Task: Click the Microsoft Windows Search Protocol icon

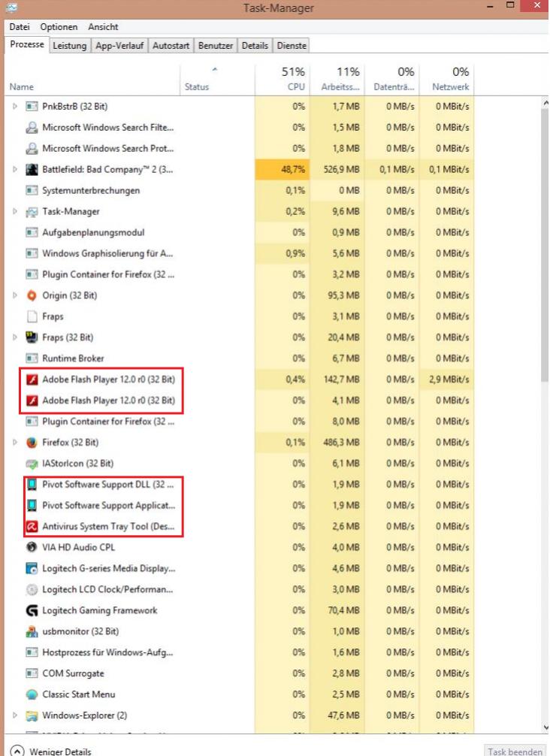Action: point(32,149)
